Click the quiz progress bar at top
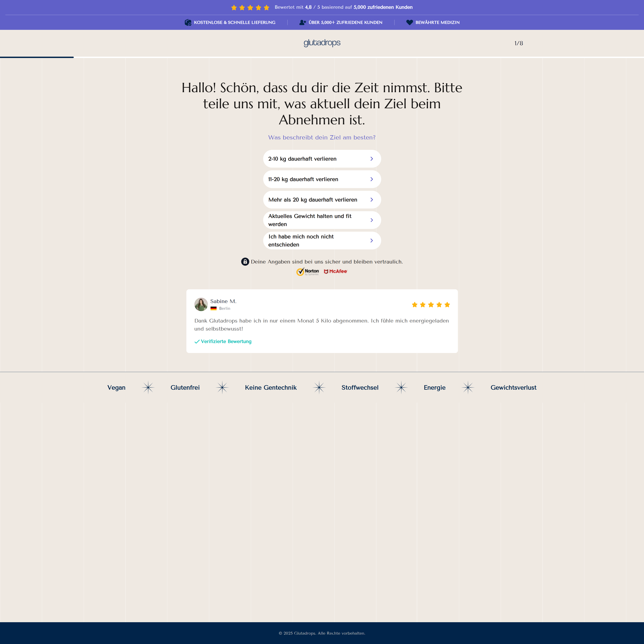This screenshot has width=644, height=644. (37, 57)
